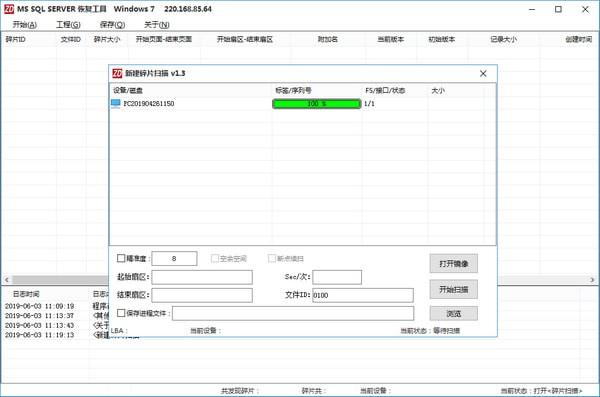Focus the 保存进程文件 path field

click(x=293, y=313)
